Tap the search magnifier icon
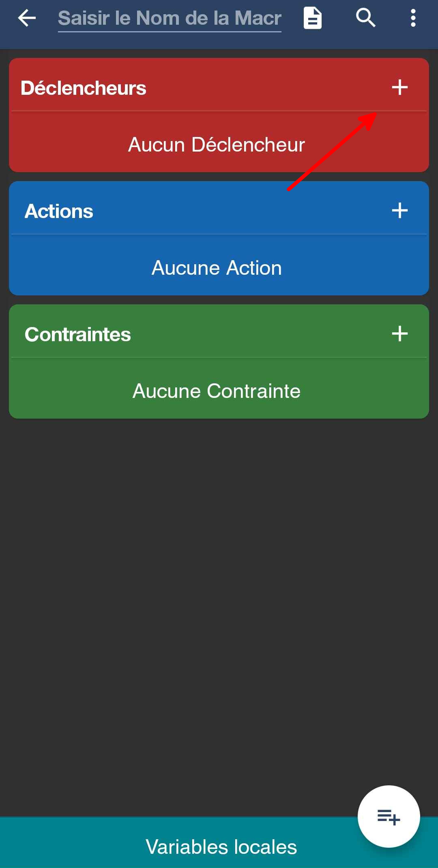This screenshot has width=438, height=868. (365, 18)
